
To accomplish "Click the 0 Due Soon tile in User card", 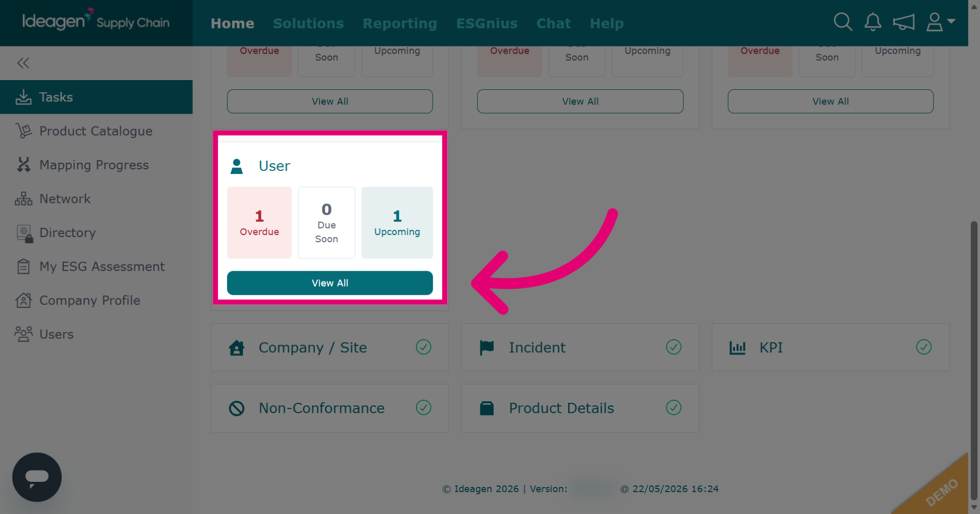I will 327,222.
